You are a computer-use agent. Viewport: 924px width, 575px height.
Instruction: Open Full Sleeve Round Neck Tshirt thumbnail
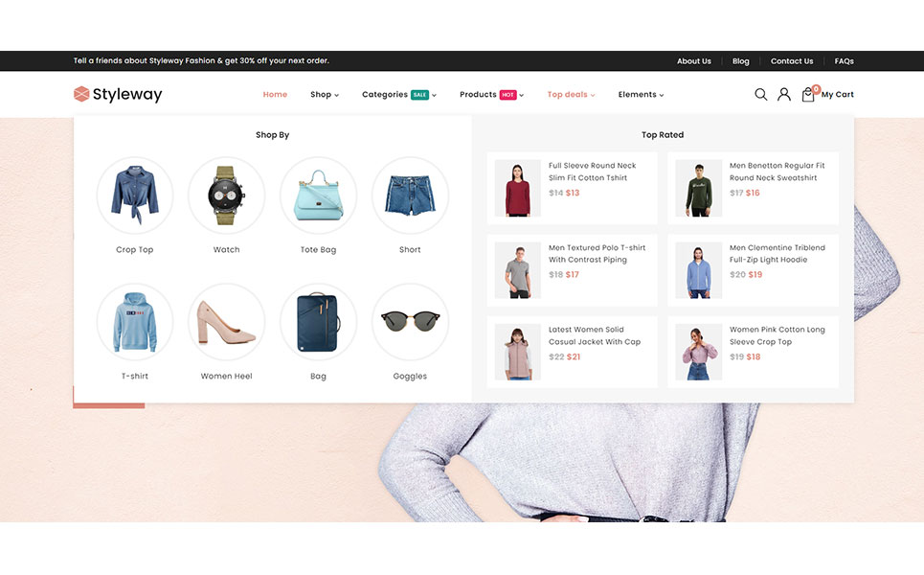[517, 188]
